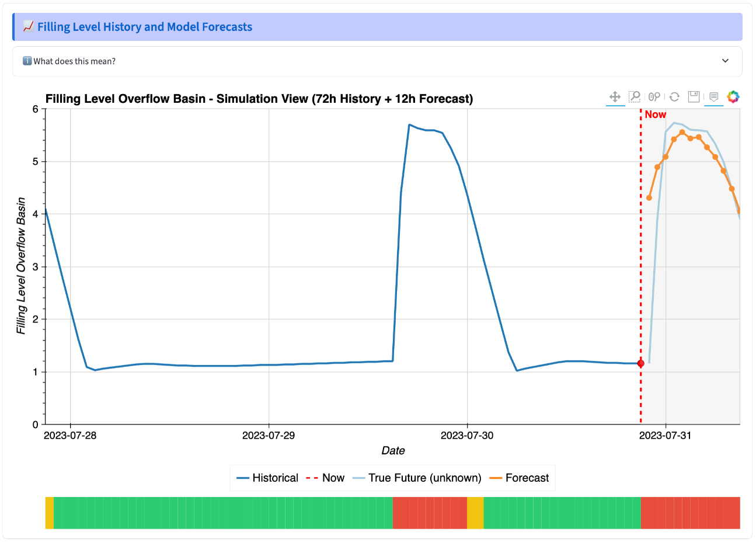Image resolution: width=756 pixels, height=542 pixels.
Task: Click 'Filling Level History and Model Forecasts' heading
Action: tap(145, 27)
